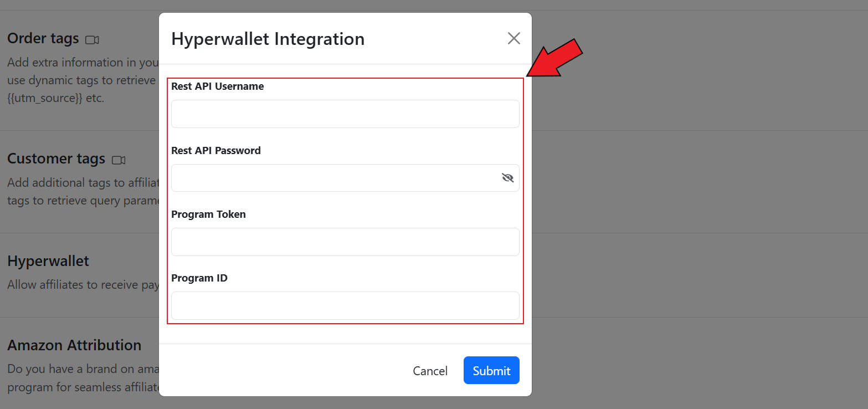
Task: Click the video icon beside Customer tags
Action: click(119, 160)
